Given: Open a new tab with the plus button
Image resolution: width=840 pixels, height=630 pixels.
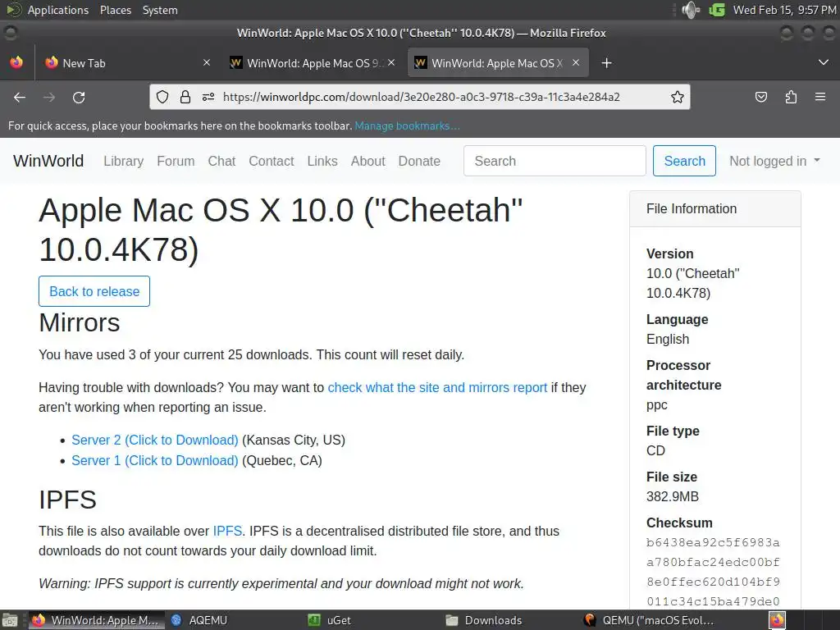Looking at the screenshot, I should (606, 63).
